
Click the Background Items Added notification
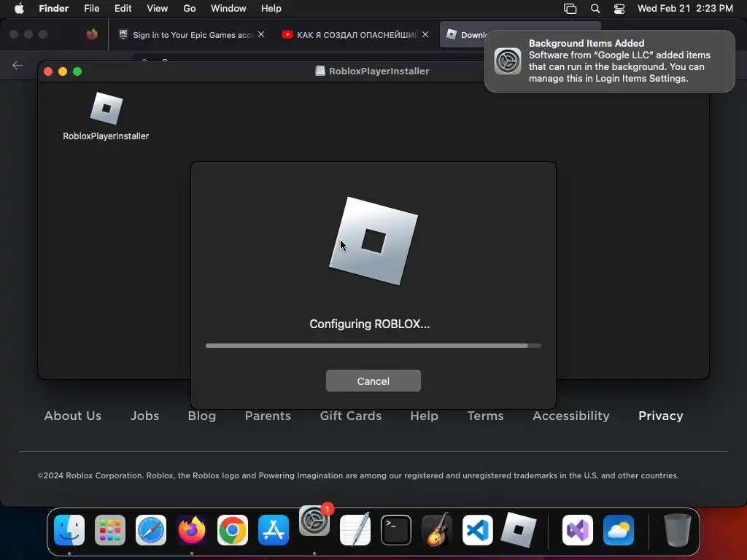(x=609, y=61)
